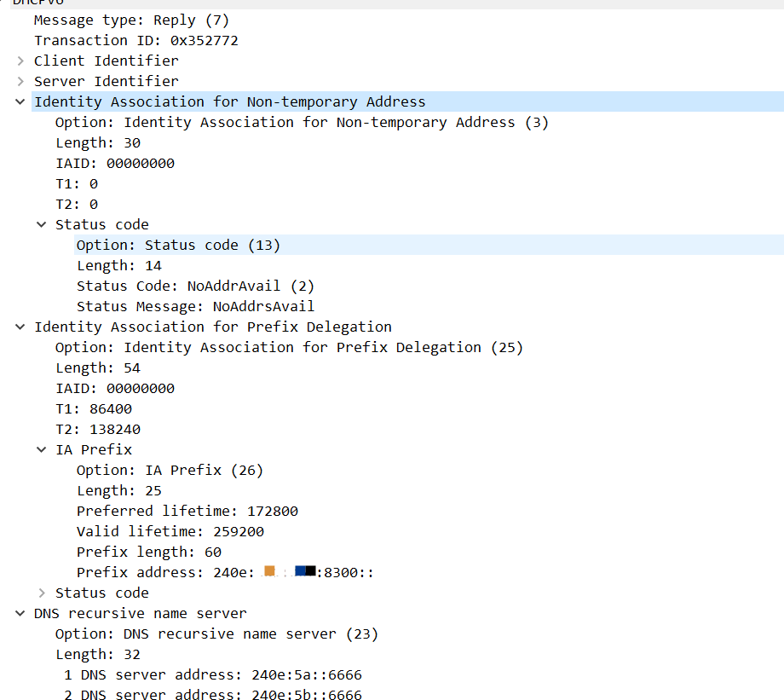This screenshot has height=700, width=784.
Task: Click the T1: 86400 field
Action: (94, 408)
